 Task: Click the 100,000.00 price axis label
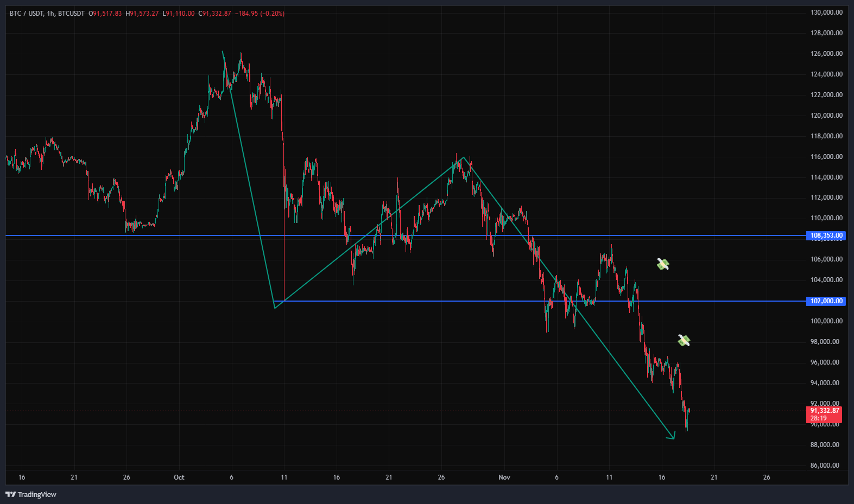tap(826, 321)
